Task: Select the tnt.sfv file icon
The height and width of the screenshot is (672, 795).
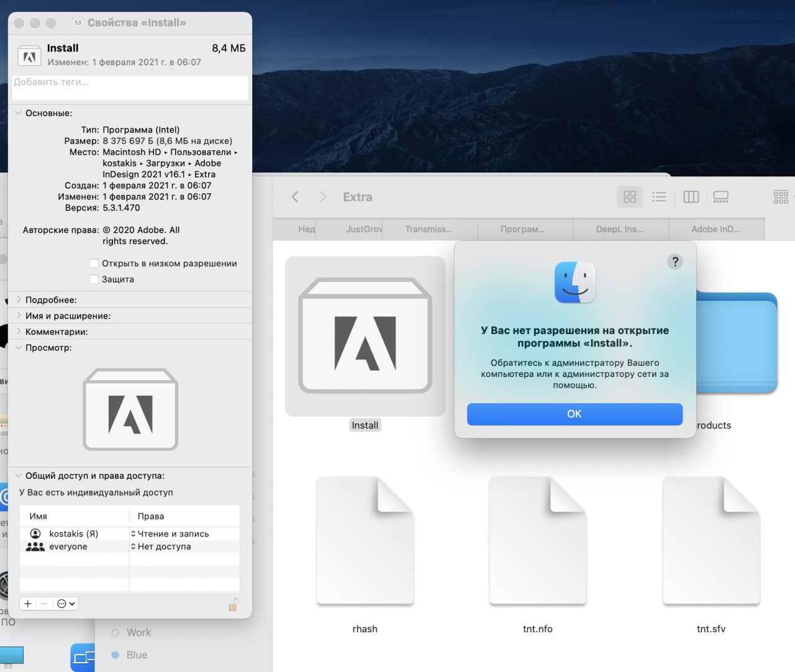Action: coord(711,540)
